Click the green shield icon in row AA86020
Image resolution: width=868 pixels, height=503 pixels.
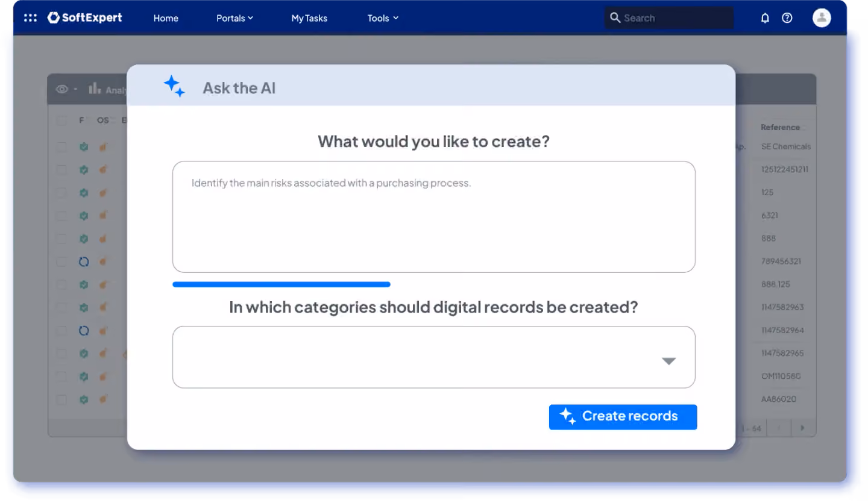(84, 399)
